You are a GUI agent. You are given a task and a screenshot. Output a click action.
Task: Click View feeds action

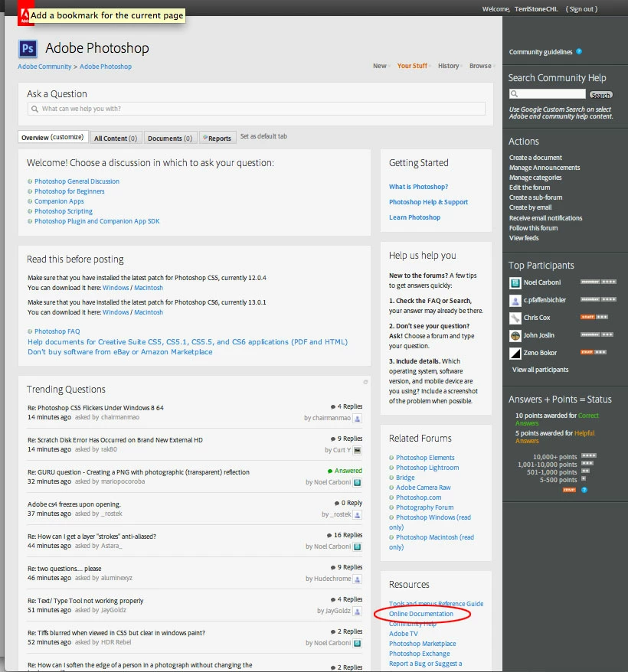pos(524,238)
